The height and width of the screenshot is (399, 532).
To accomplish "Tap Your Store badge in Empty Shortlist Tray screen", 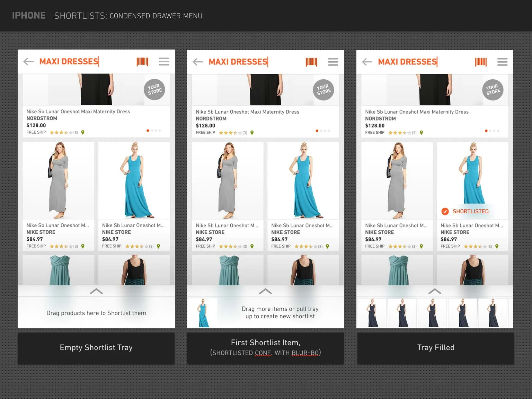I will [154, 89].
